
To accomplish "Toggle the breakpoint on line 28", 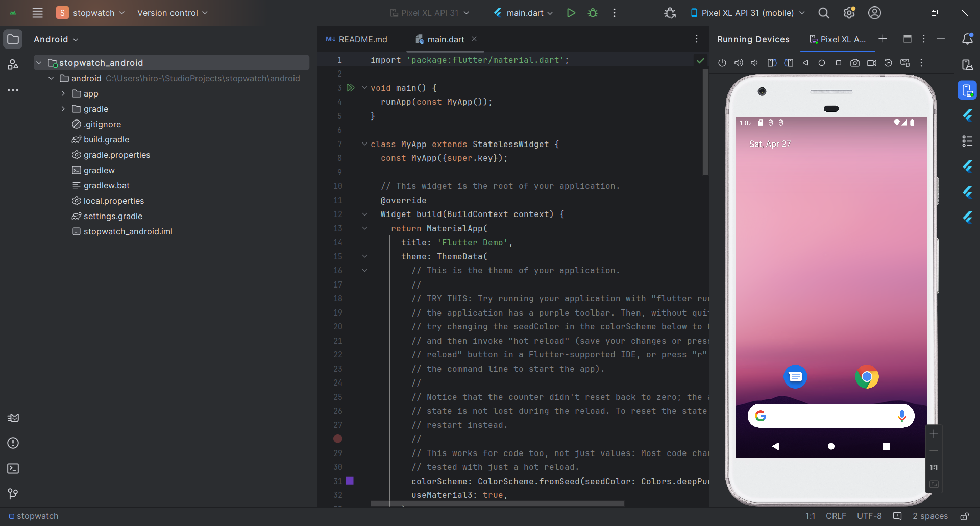I will point(338,439).
